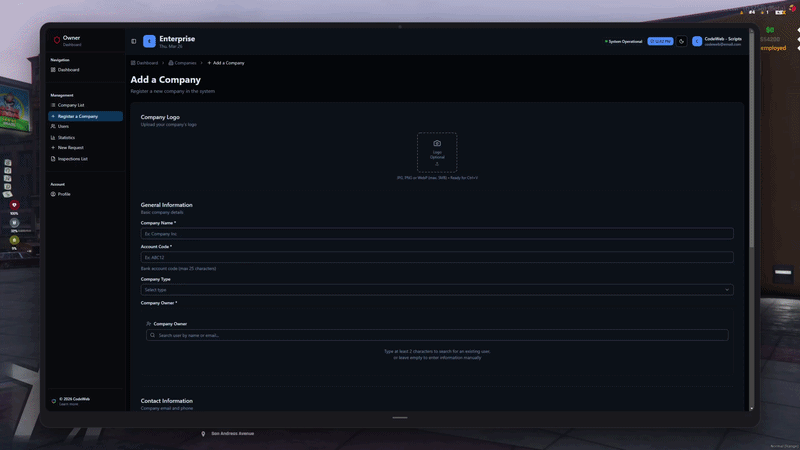Screen dimensions: 800x450
Task: Click the Company Type dropdown chevron arrow
Action: point(727,290)
